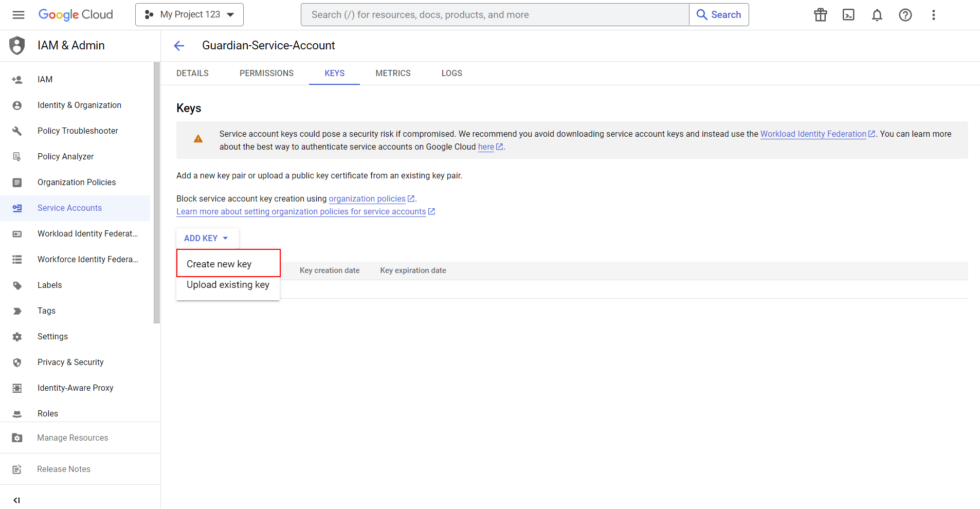Open the hamburger navigation menu
The width and height of the screenshot is (980, 509).
point(19,15)
